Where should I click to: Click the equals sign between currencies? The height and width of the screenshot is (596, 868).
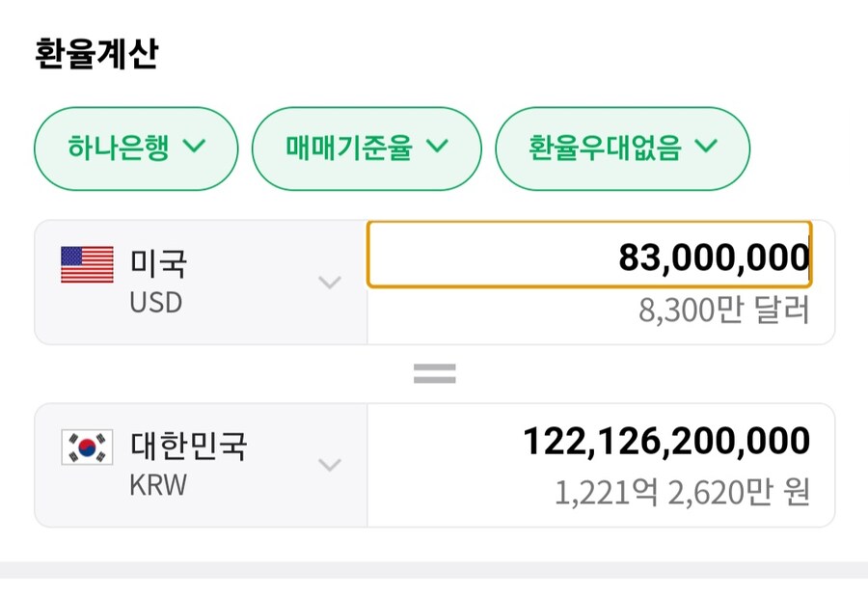pyautogui.click(x=434, y=374)
